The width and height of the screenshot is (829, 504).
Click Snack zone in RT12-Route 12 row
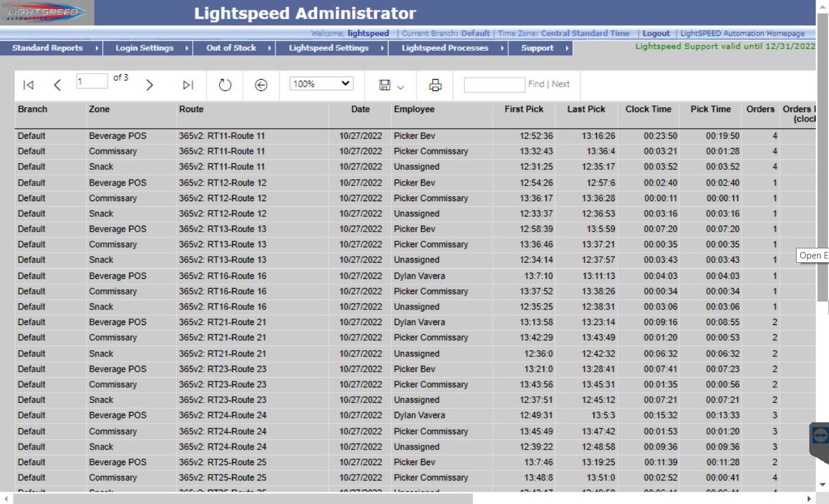click(101, 214)
